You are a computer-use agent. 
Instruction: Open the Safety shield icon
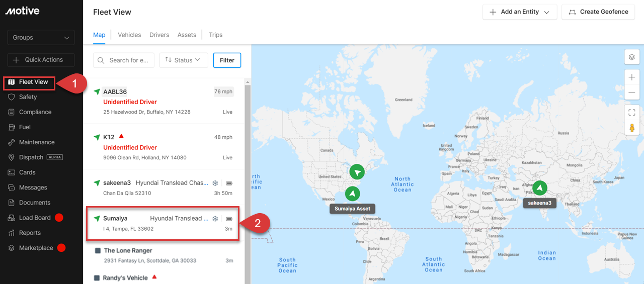(12, 97)
